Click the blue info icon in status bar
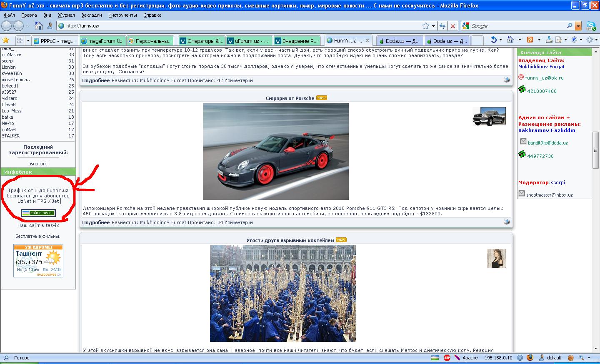600x364 pixels. pyautogui.click(x=519, y=358)
